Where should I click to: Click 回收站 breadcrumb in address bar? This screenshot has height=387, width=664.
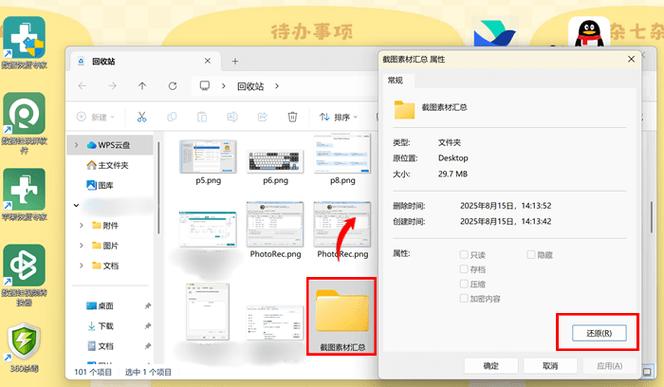pos(250,86)
